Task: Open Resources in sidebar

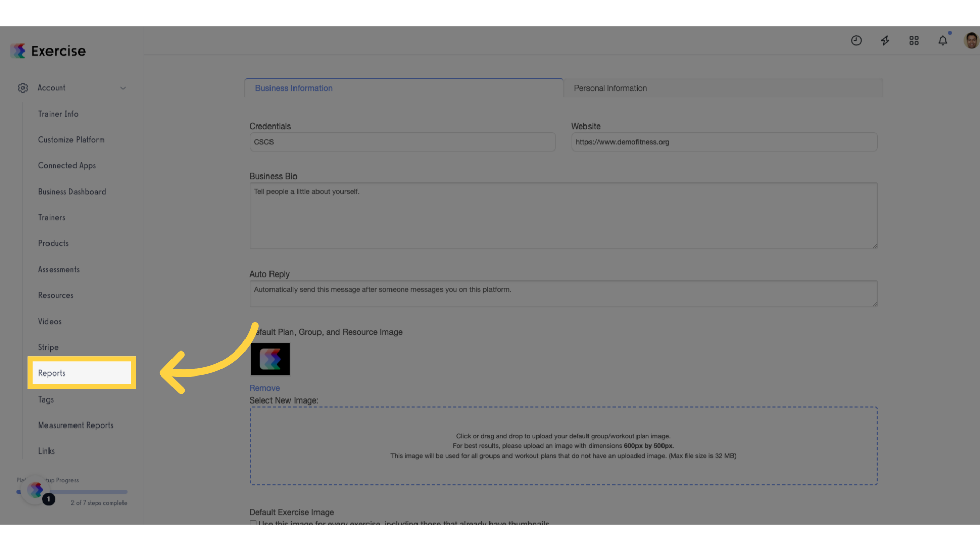Action: [56, 295]
